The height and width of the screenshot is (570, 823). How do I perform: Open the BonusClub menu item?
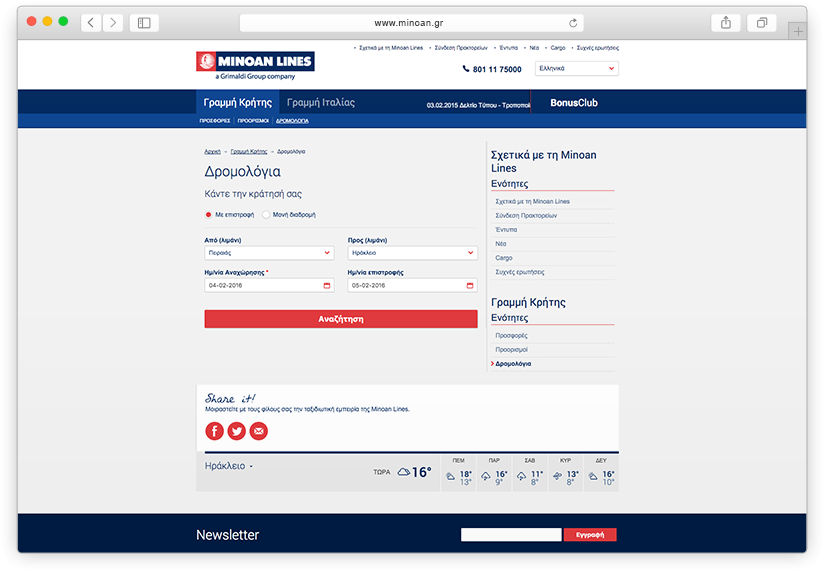point(574,103)
